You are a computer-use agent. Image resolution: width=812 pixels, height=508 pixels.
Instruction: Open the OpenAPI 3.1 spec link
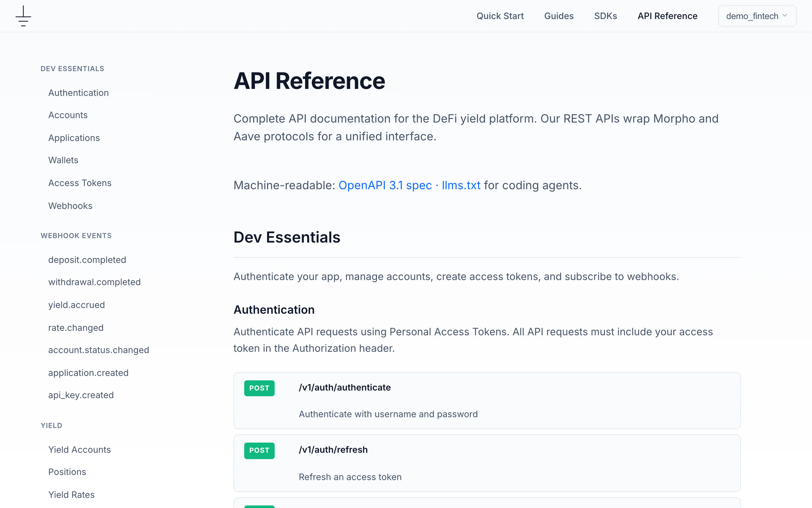pyautogui.click(x=385, y=185)
